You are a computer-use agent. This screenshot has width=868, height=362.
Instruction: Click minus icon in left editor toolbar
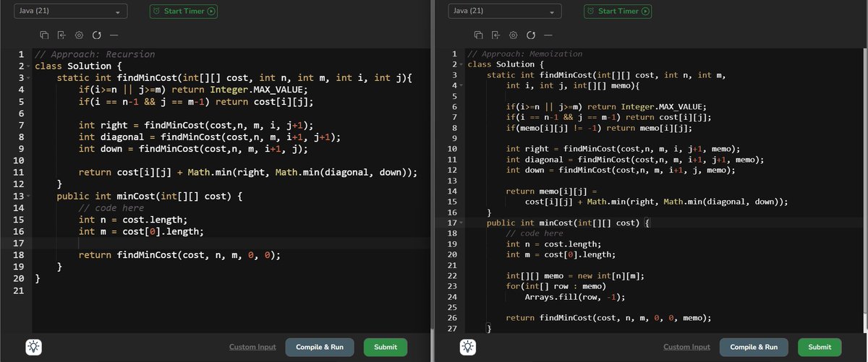(114, 35)
